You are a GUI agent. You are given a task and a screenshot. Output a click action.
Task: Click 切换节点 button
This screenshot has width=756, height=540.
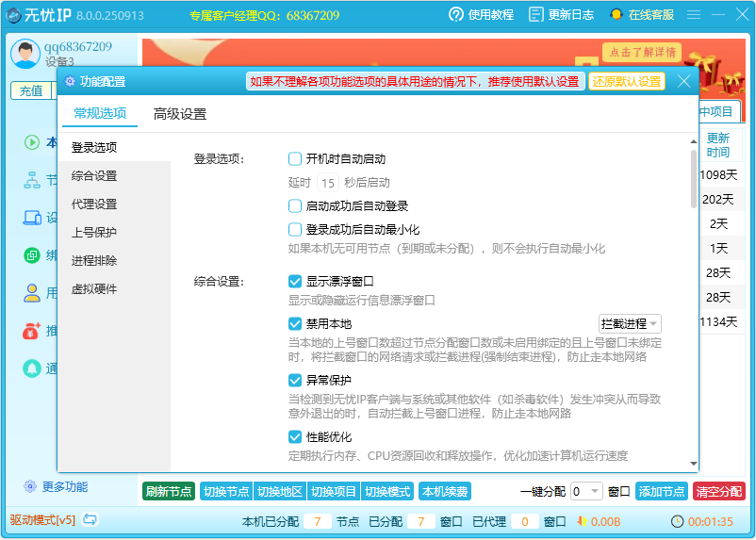[226, 492]
